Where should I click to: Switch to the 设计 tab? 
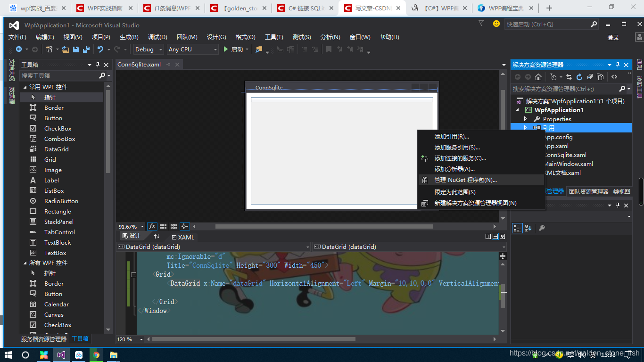[132, 236]
